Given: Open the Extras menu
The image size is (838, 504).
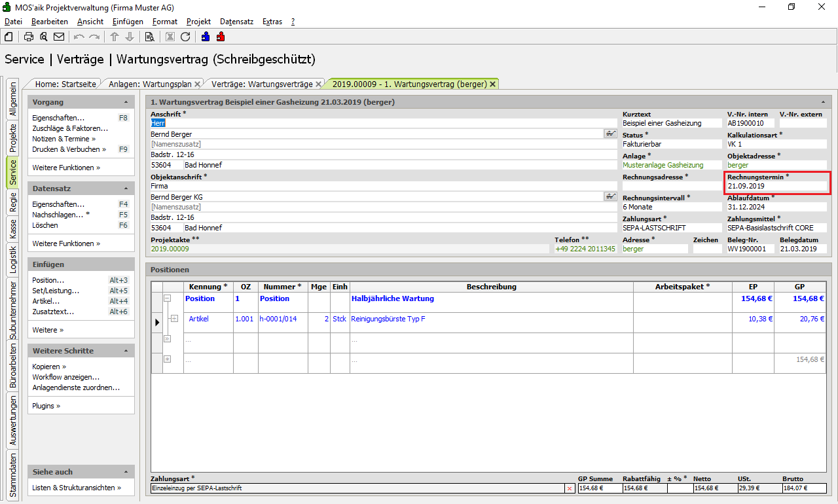Looking at the screenshot, I should [x=272, y=22].
